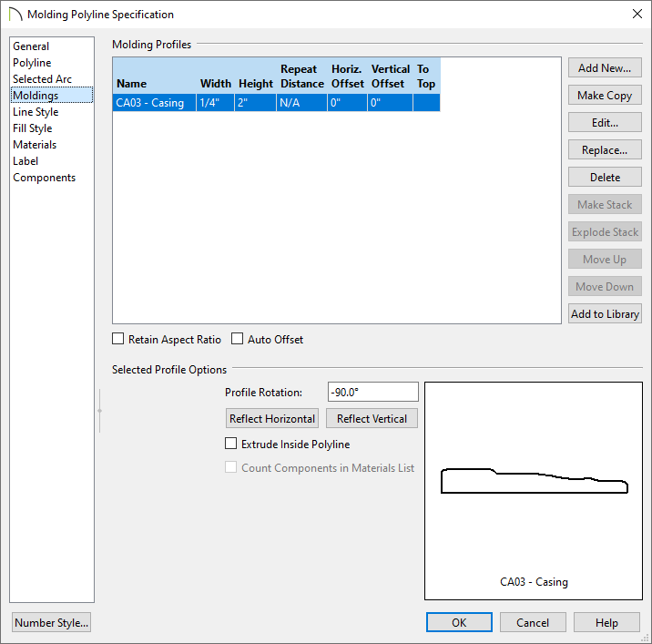This screenshot has height=644, width=652.
Task: Select the Moldings panel
Action: [x=52, y=96]
